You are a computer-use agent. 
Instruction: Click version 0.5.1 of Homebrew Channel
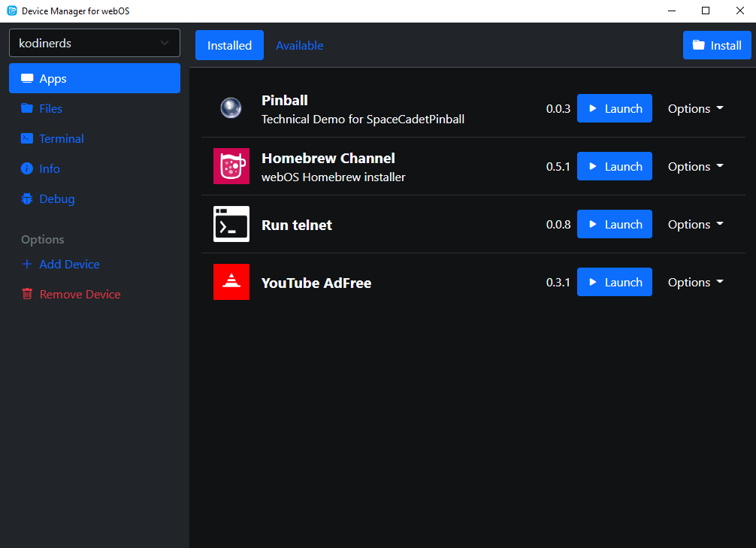(558, 166)
